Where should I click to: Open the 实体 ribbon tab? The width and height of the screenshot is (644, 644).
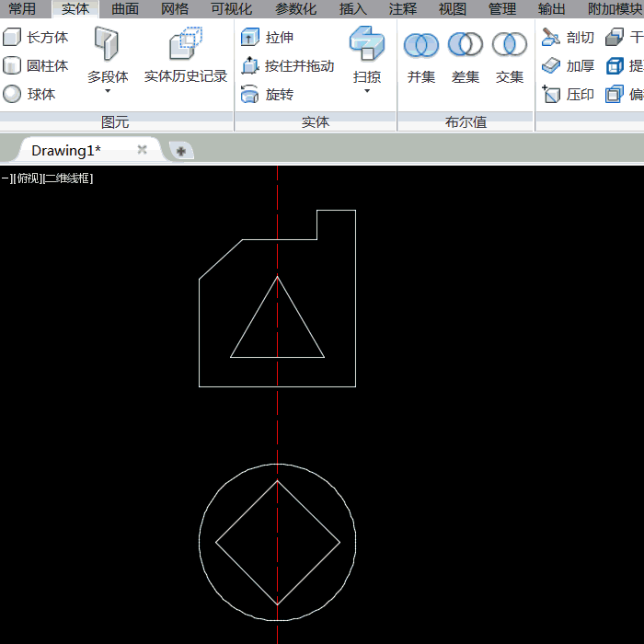click(x=75, y=8)
